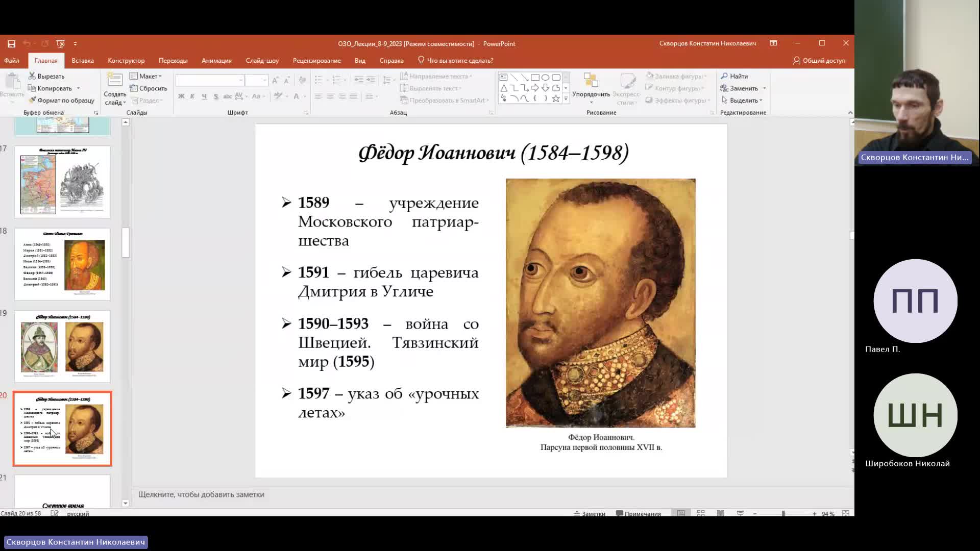Open the Переходы tab

[173, 61]
